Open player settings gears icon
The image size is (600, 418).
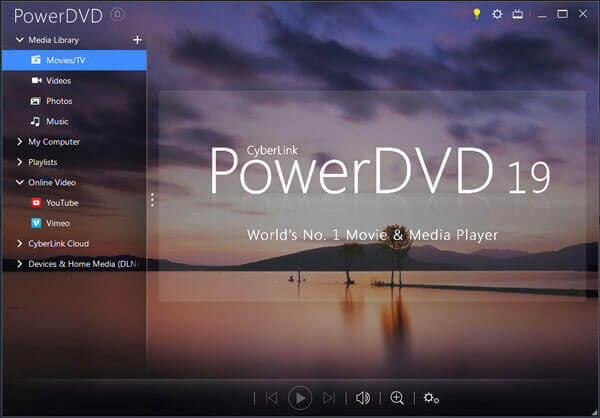[431, 398]
